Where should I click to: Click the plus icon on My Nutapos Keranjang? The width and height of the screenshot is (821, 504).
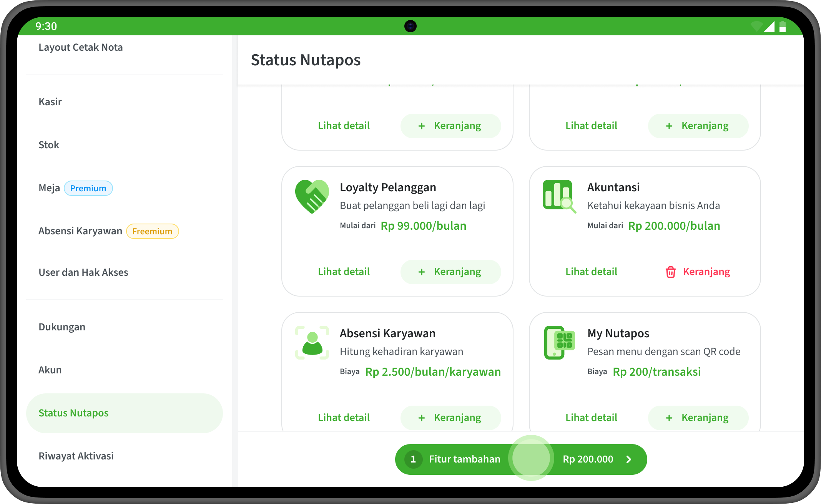coord(669,418)
